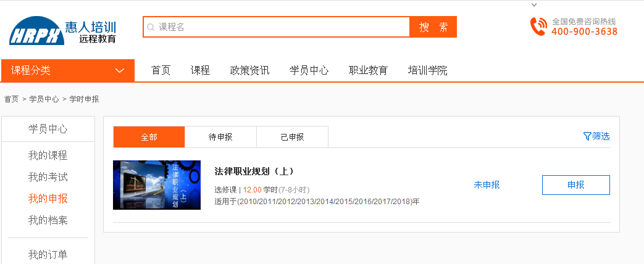Select the 全部 tab
This screenshot has height=264, width=644.
click(149, 137)
